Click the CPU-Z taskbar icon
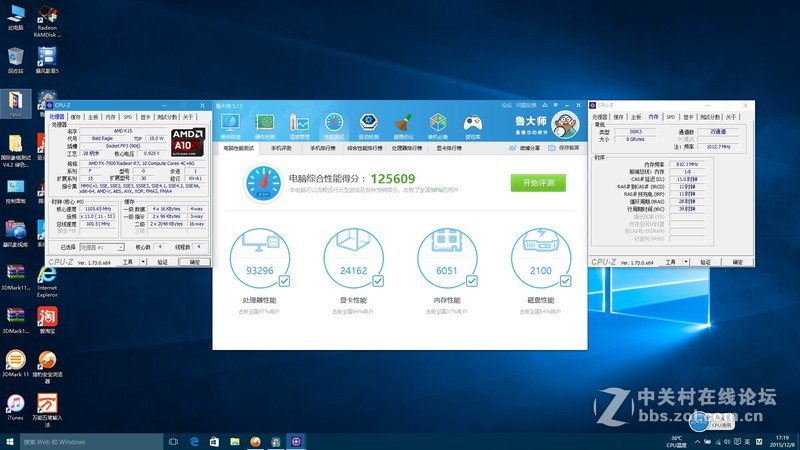Screen dimensions: 800x450 296,442
